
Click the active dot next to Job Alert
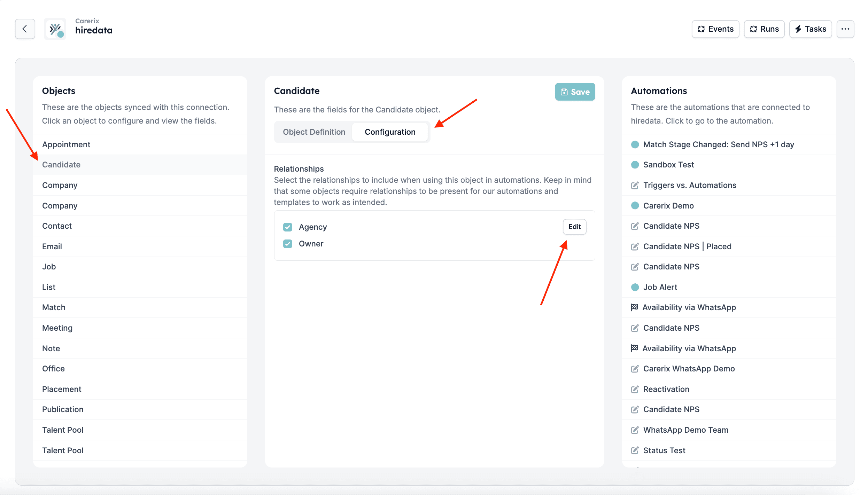635,287
